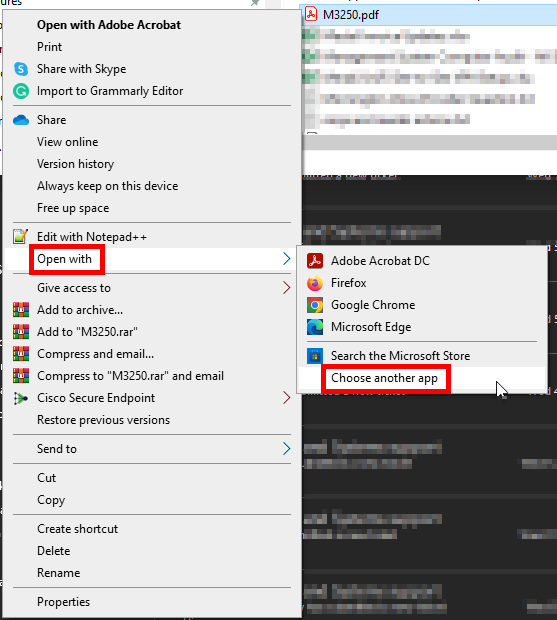The height and width of the screenshot is (620, 557).
Task: Select Print from the context menu
Action: [153, 47]
